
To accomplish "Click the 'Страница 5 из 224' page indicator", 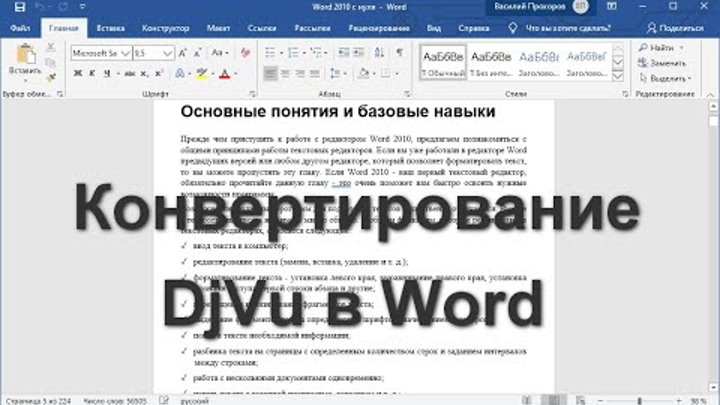I will point(38,401).
